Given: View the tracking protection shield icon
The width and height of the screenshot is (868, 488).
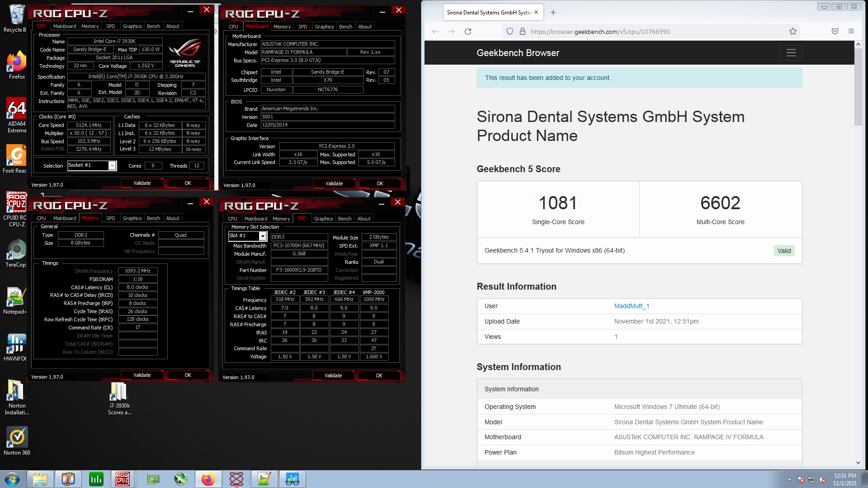Looking at the screenshot, I should pyautogui.click(x=510, y=32).
